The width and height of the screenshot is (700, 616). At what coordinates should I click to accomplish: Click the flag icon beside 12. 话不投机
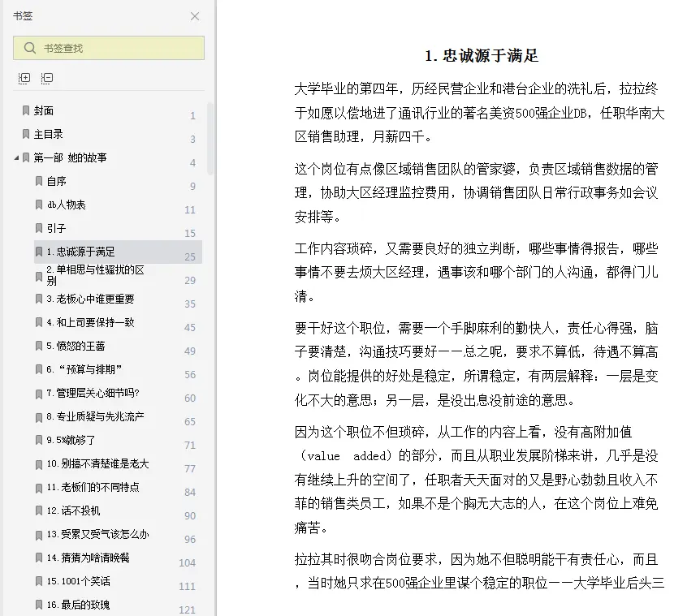pyautogui.click(x=39, y=510)
